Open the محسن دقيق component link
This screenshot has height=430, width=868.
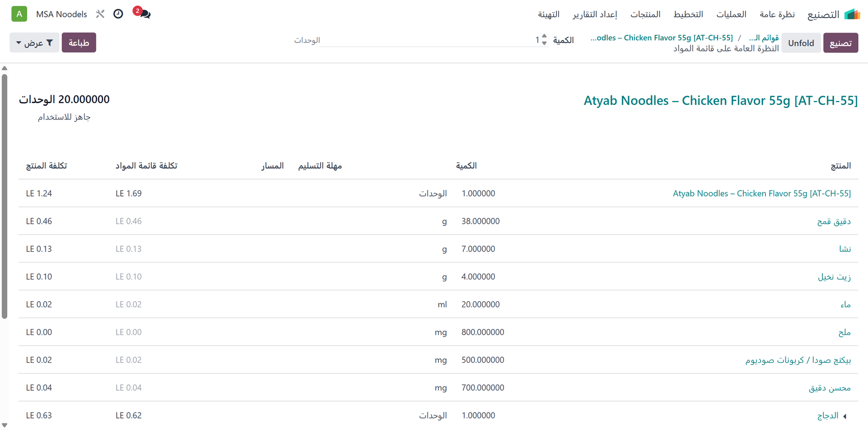pos(829,387)
